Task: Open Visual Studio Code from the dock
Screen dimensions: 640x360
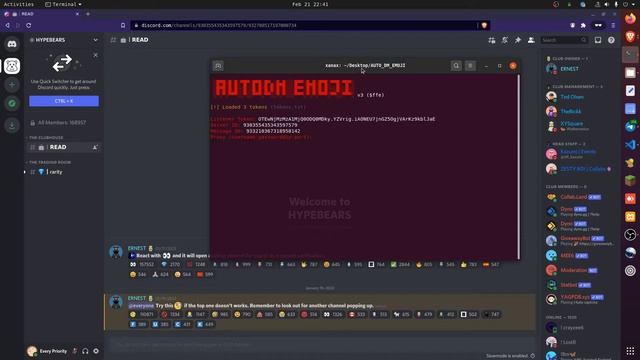Action: [631, 144]
